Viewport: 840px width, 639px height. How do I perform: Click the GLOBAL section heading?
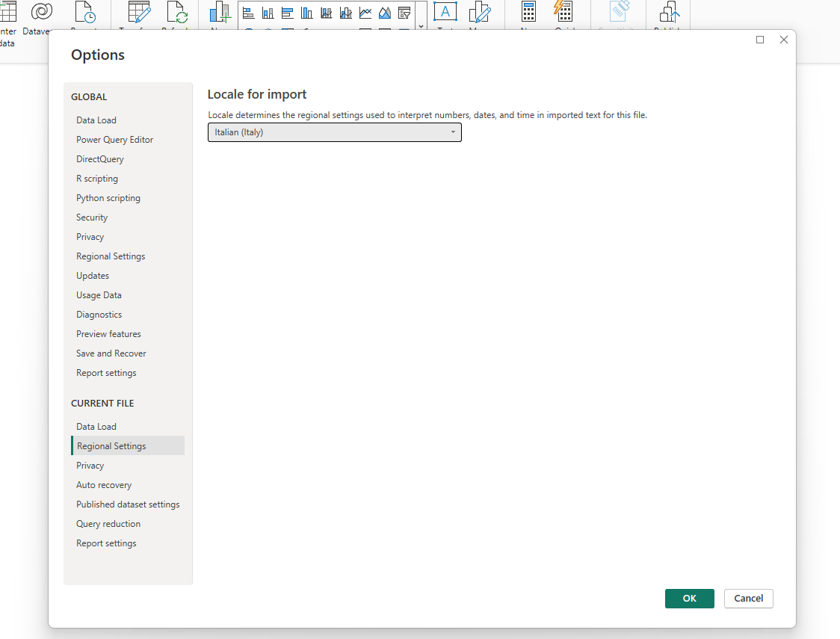click(89, 97)
